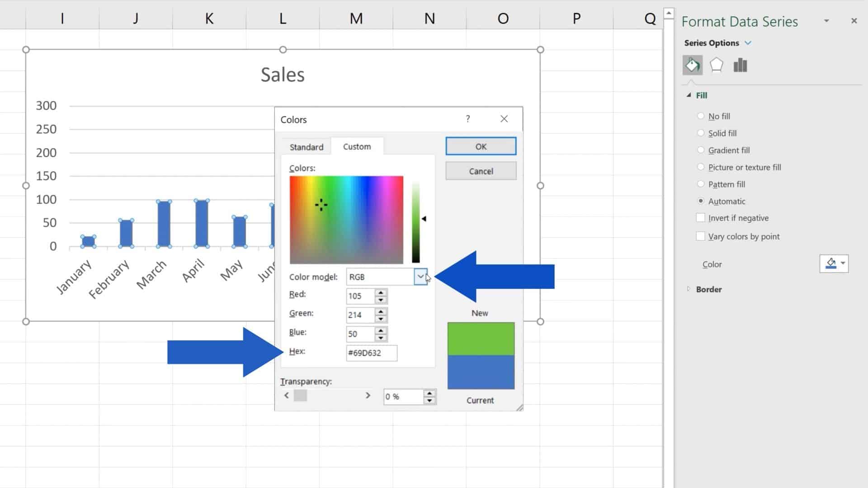The height and width of the screenshot is (488, 868).
Task: Increase Transparency percentage with the spinner arrow
Action: (x=429, y=393)
